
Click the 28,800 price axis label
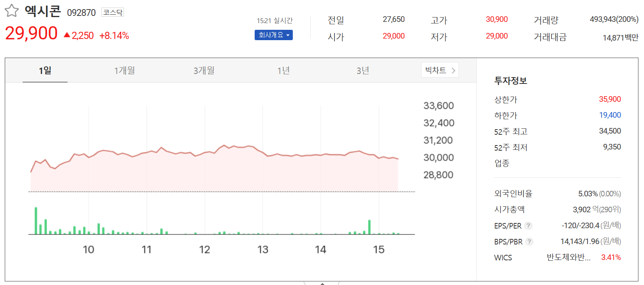point(438,175)
